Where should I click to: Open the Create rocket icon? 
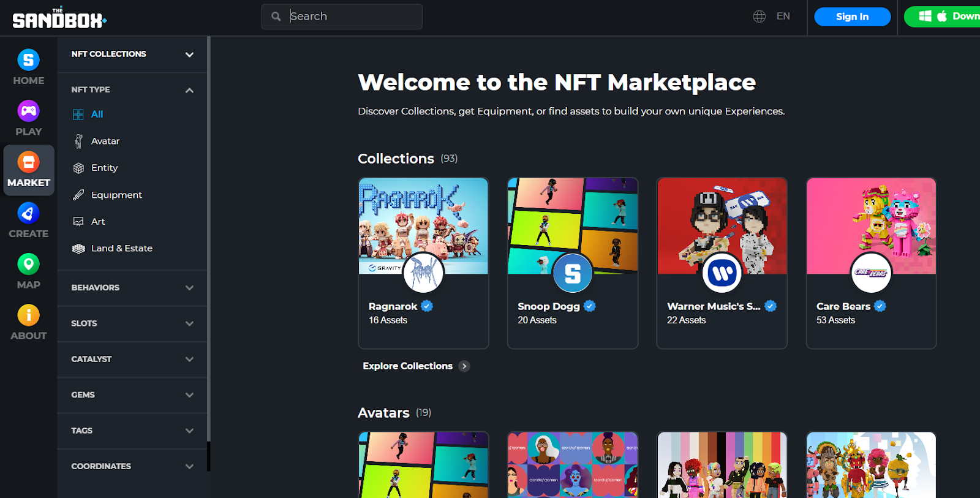coord(28,213)
